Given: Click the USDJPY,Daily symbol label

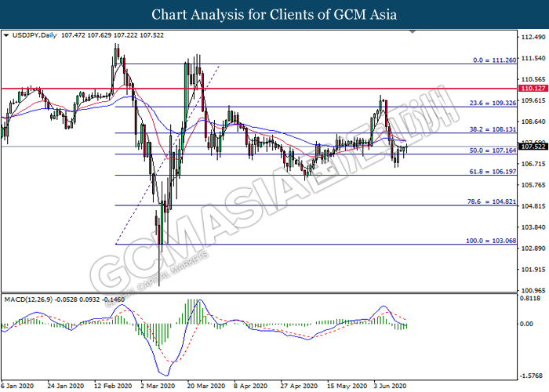Looking at the screenshot, I should 35,35.
